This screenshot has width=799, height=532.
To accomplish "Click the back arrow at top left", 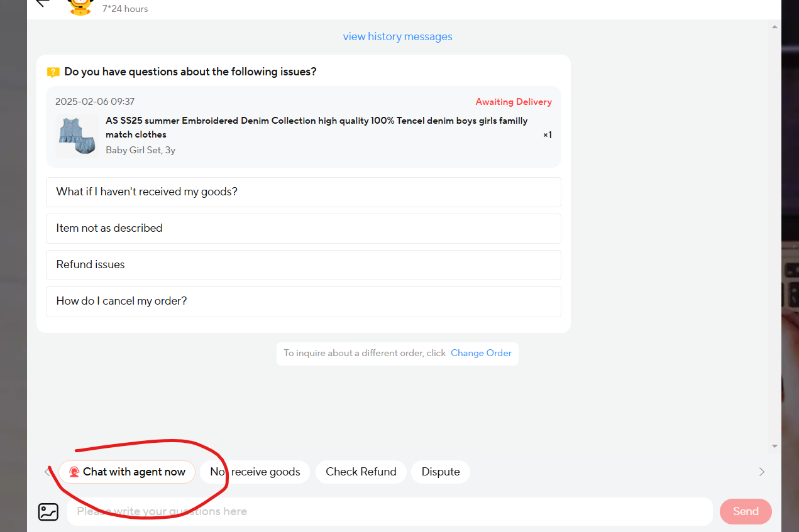I will tap(43, 3).
